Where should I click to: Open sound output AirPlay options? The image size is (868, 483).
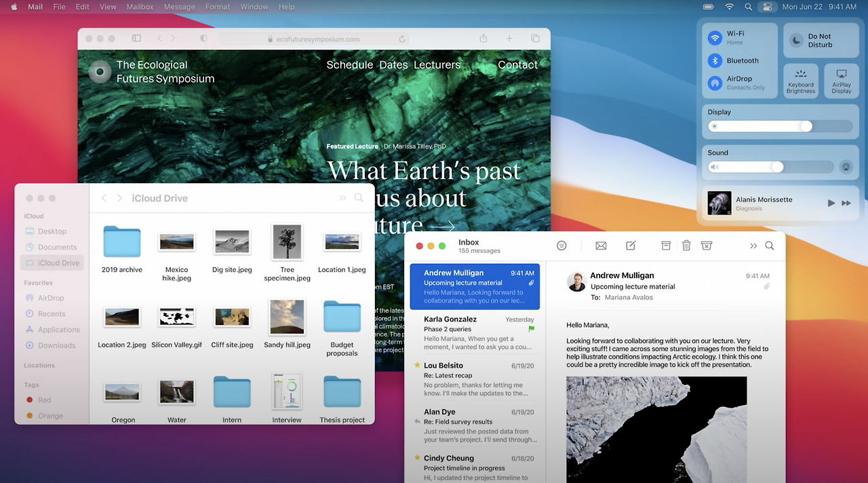[x=846, y=167]
